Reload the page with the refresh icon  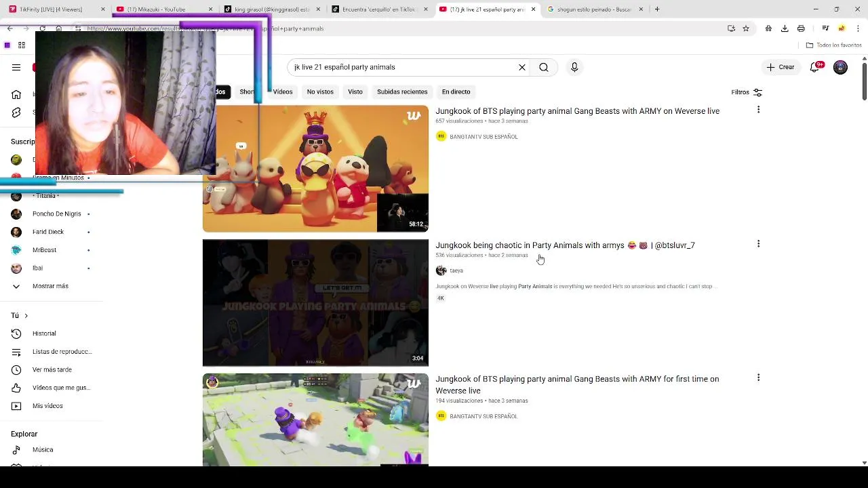pyautogui.click(x=42, y=28)
